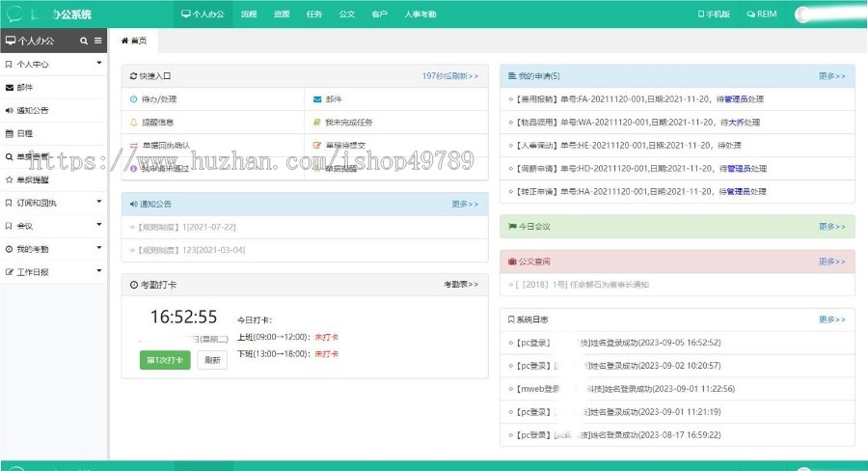The width and height of the screenshot is (868, 471).
Task: Open REIM chat in top bar
Action: (762, 14)
